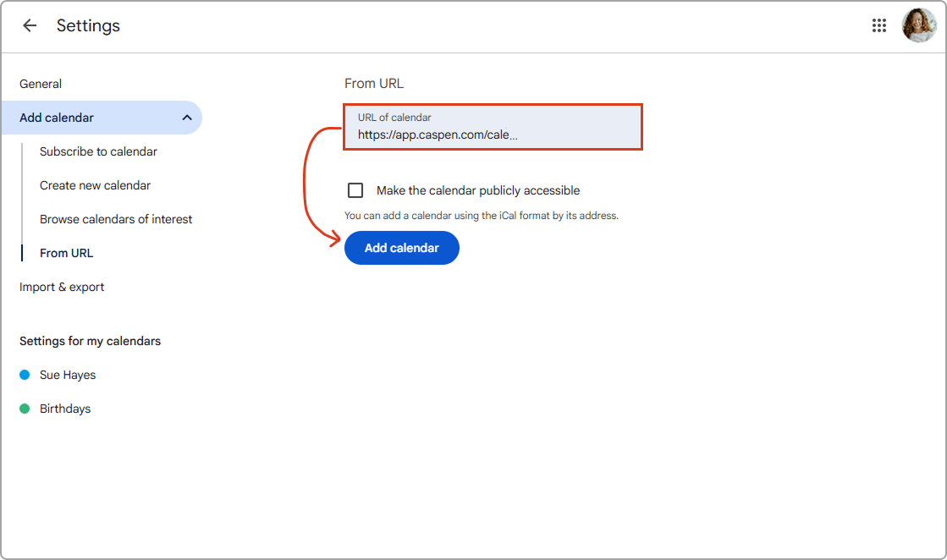Open the General settings section
This screenshot has width=947, height=560.
click(x=41, y=84)
